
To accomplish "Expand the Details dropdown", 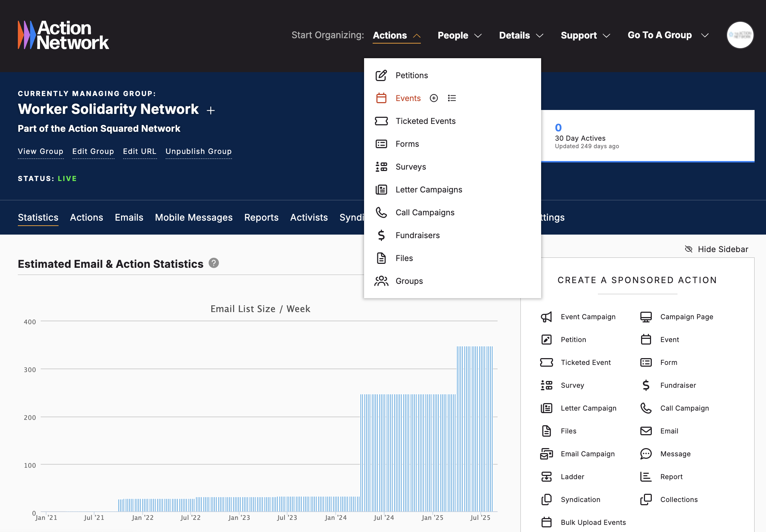I will 521,35.
